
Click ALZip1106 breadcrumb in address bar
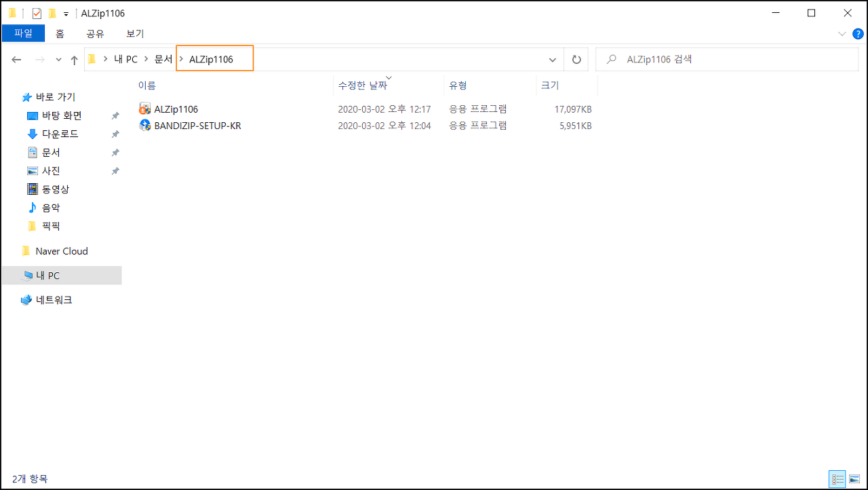point(211,59)
